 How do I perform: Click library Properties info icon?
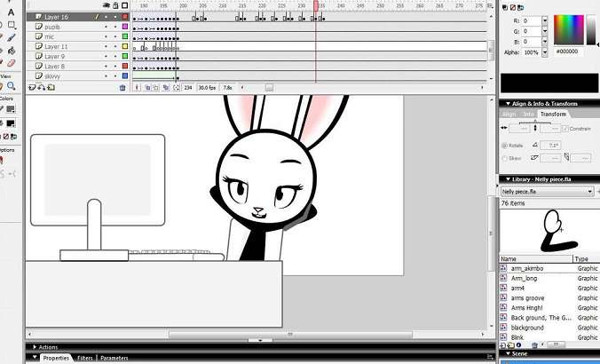[x=518, y=345]
